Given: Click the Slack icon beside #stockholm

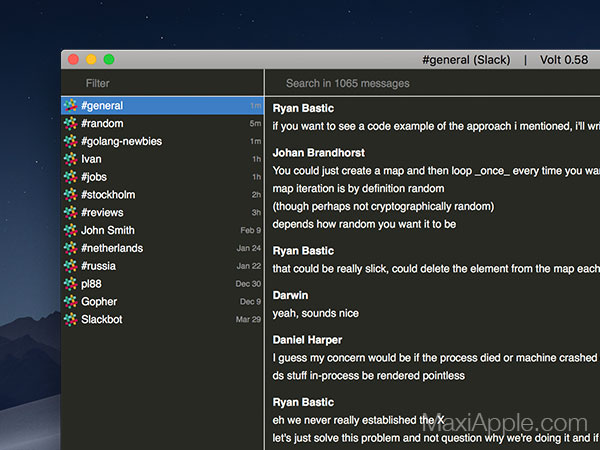Looking at the screenshot, I should 70,194.
